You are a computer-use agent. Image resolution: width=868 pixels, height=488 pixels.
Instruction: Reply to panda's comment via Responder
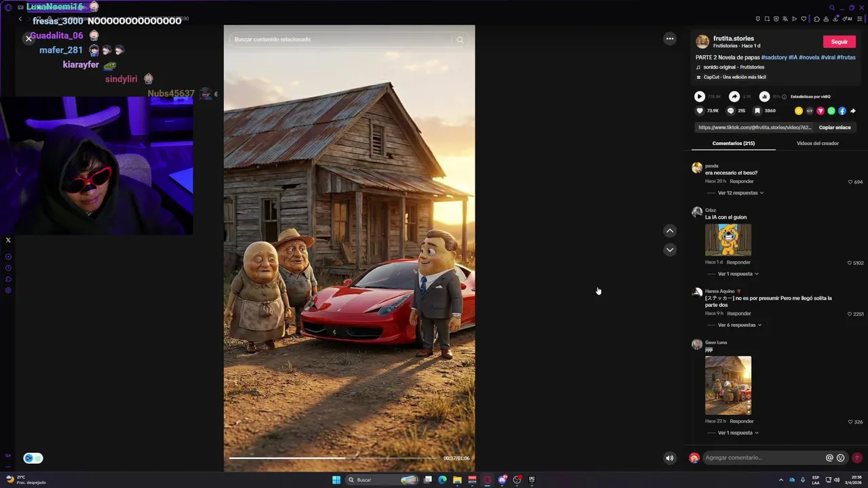(741, 182)
